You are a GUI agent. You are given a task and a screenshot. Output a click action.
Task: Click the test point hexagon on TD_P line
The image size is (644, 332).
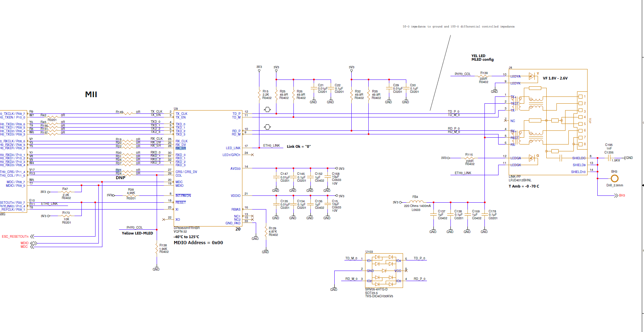click(267, 109)
